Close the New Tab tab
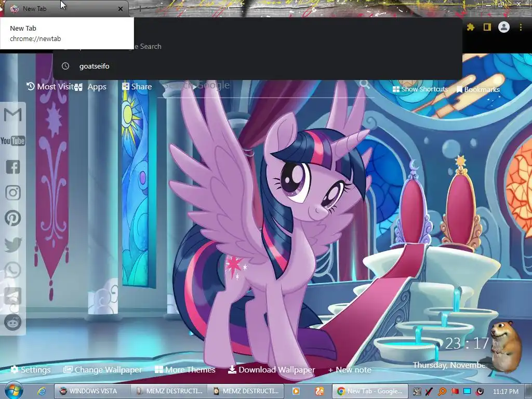 click(121, 9)
